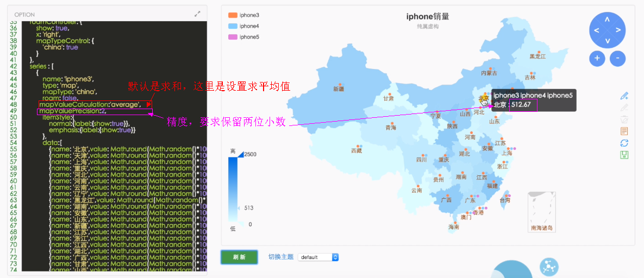
Task: Click the undo mark line tool
Action: tap(624, 108)
